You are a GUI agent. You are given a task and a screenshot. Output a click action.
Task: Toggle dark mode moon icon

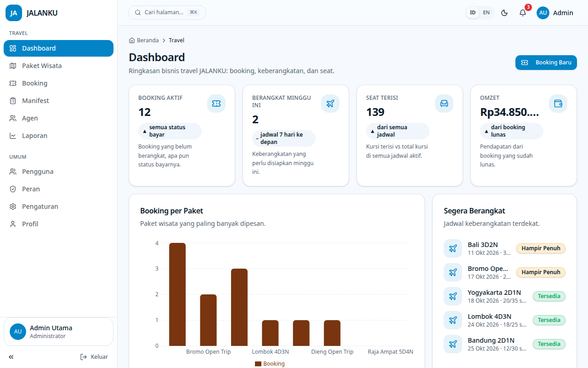504,13
